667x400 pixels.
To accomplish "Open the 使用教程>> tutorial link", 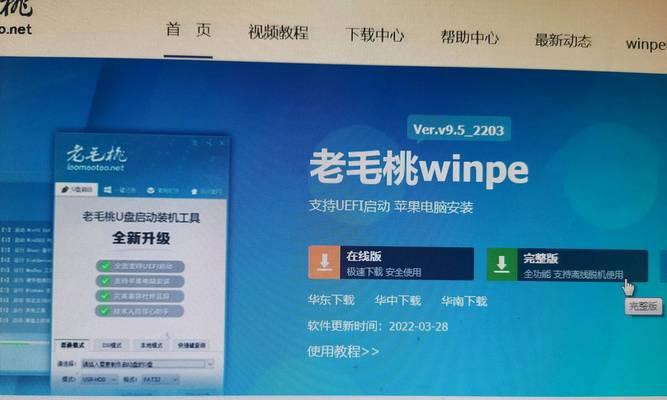I will click(x=343, y=351).
